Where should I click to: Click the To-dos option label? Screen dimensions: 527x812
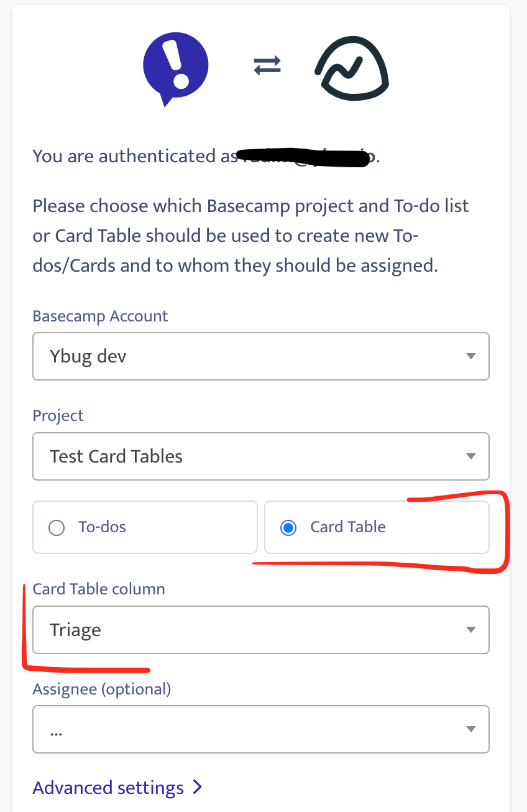(103, 527)
